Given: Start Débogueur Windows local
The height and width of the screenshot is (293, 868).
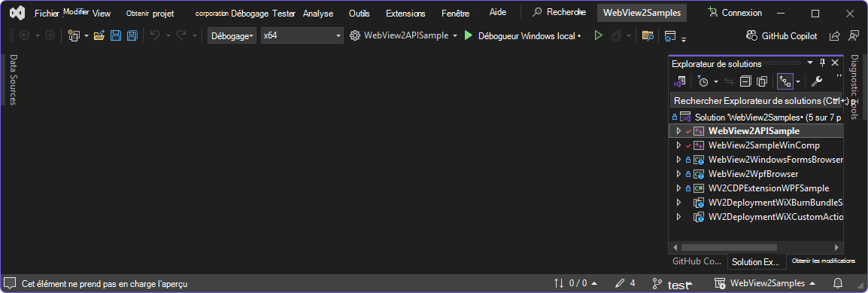Looking at the screenshot, I should 522,36.
